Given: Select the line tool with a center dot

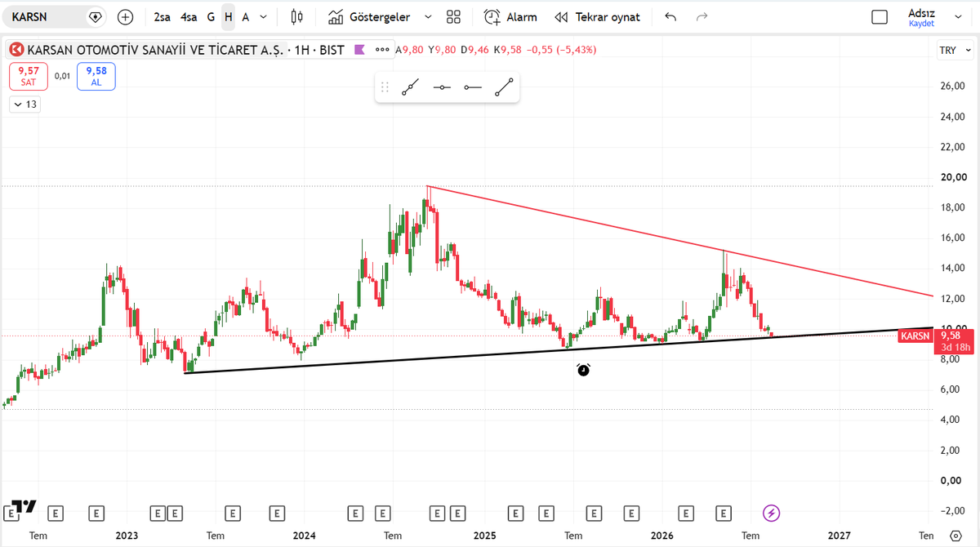Looking at the screenshot, I should (442, 87).
